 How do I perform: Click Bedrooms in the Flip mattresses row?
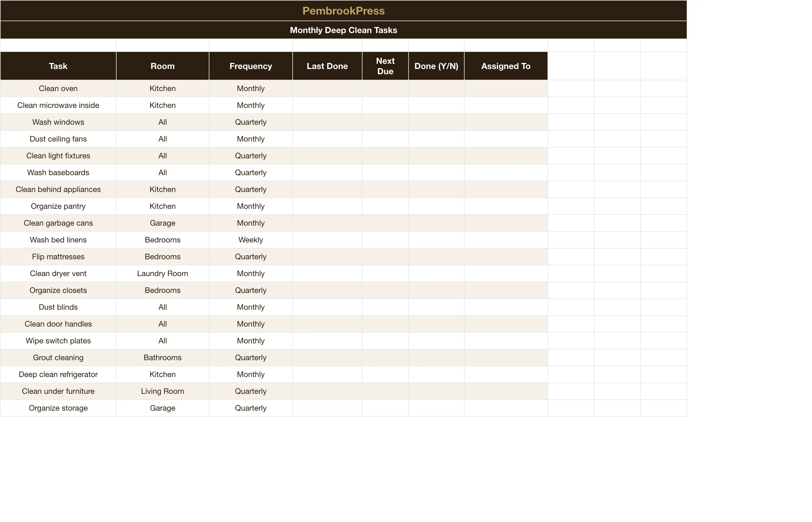point(163,257)
